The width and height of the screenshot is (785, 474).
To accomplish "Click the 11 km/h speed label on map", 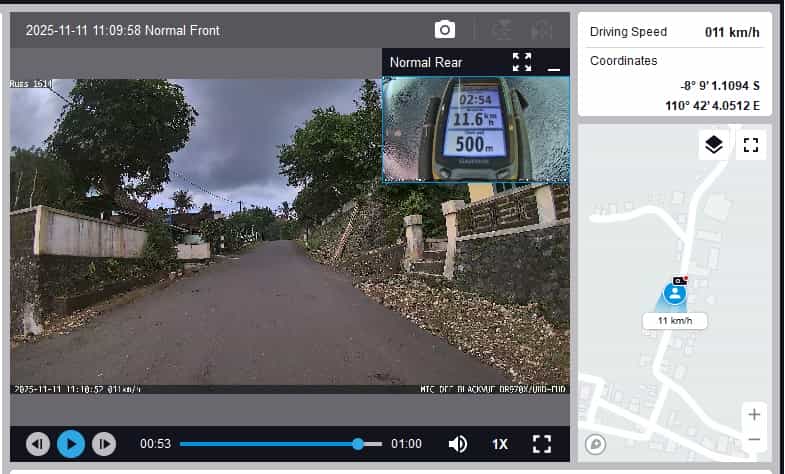I will (x=675, y=321).
